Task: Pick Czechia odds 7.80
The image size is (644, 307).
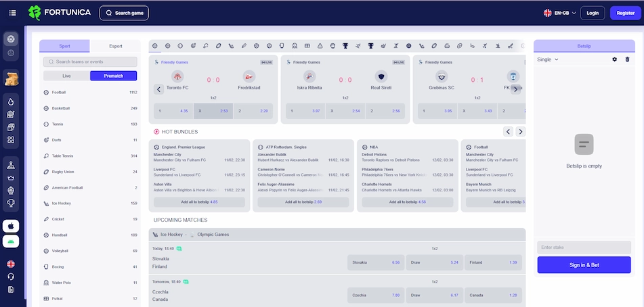Action: 376,295
